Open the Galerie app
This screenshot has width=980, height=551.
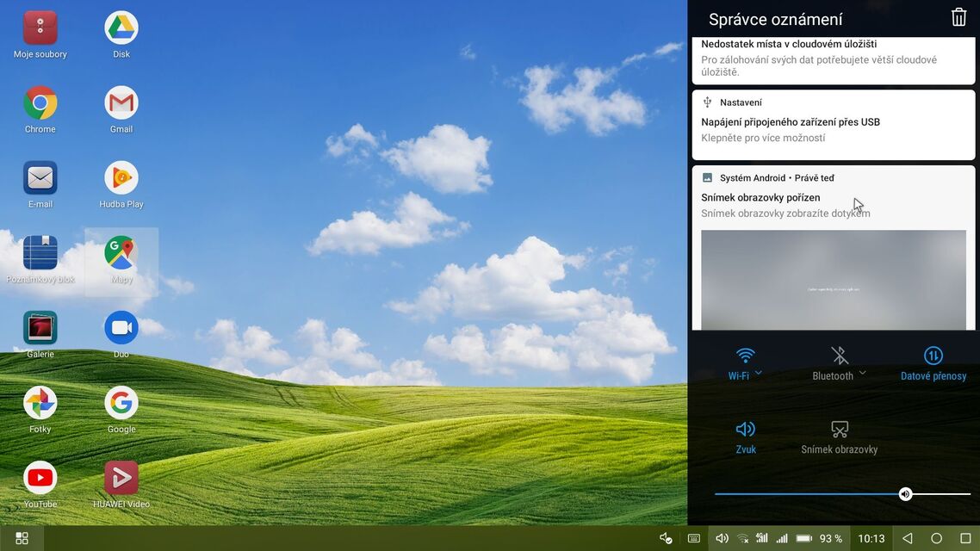pos(40,328)
